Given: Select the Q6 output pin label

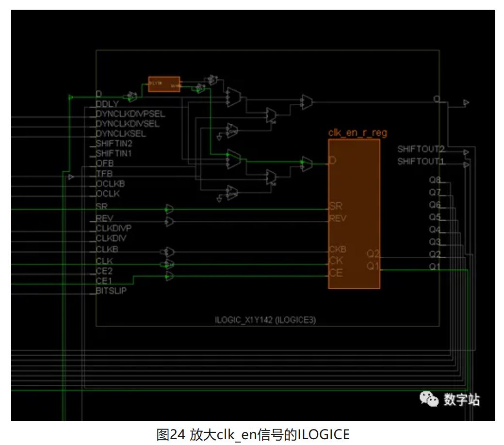Looking at the screenshot, I should (435, 204).
